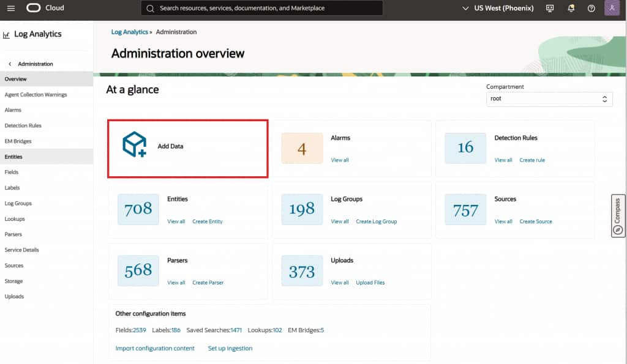Click the Lookups count 102
Viewport: 627px width, 364px height.
(277, 330)
